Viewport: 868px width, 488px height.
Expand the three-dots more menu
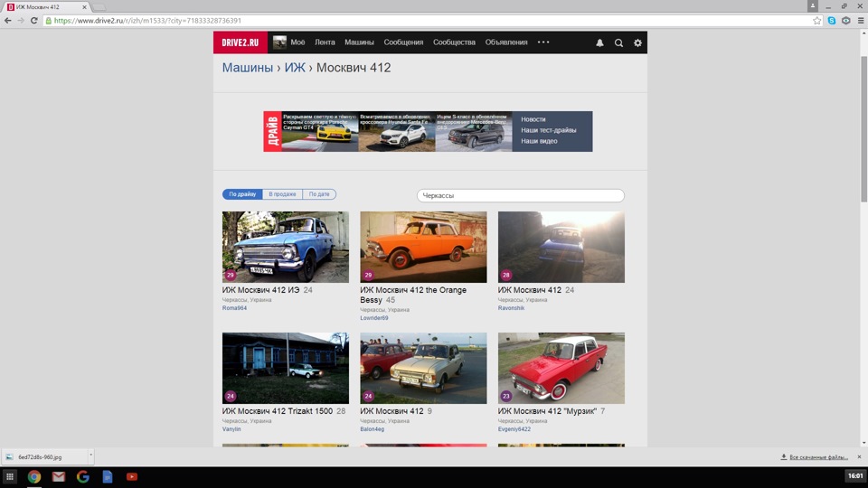click(x=543, y=42)
